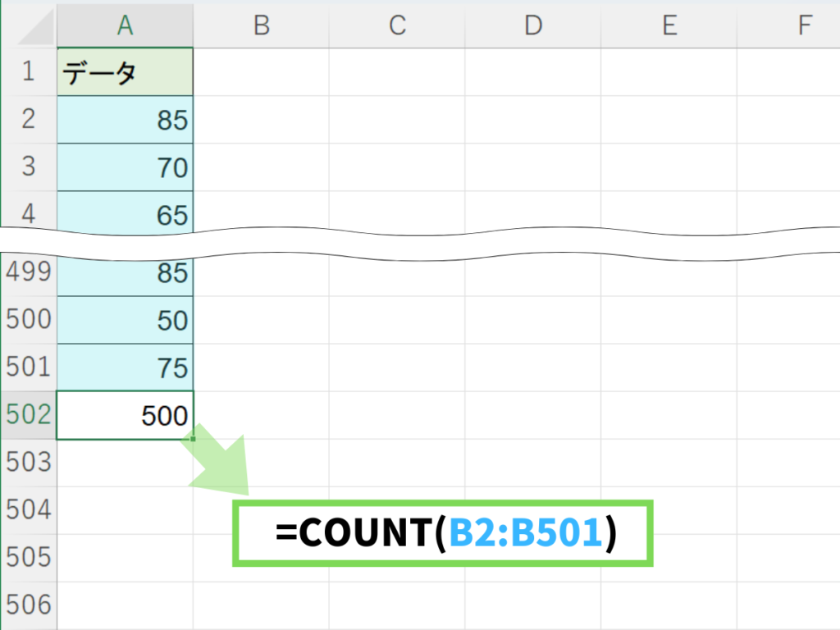
Task: Click the fill handle on cell A502
Action: point(194,440)
